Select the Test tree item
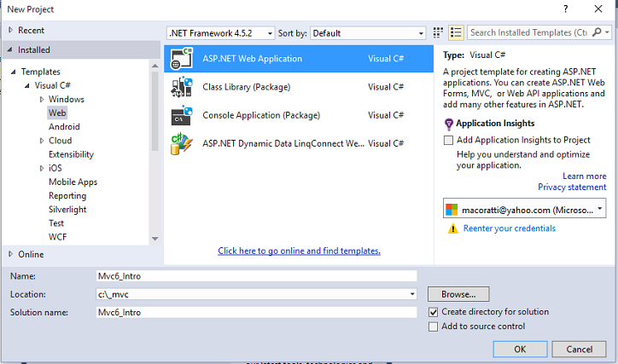 pos(56,223)
